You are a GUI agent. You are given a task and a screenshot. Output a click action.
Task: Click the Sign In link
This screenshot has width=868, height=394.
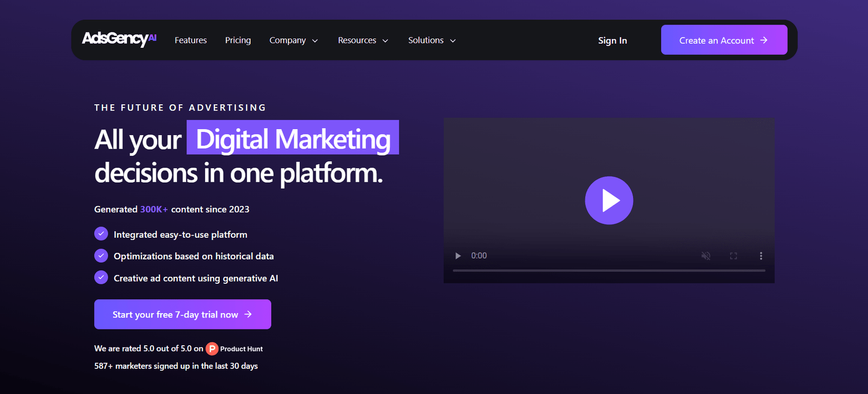[612, 41]
